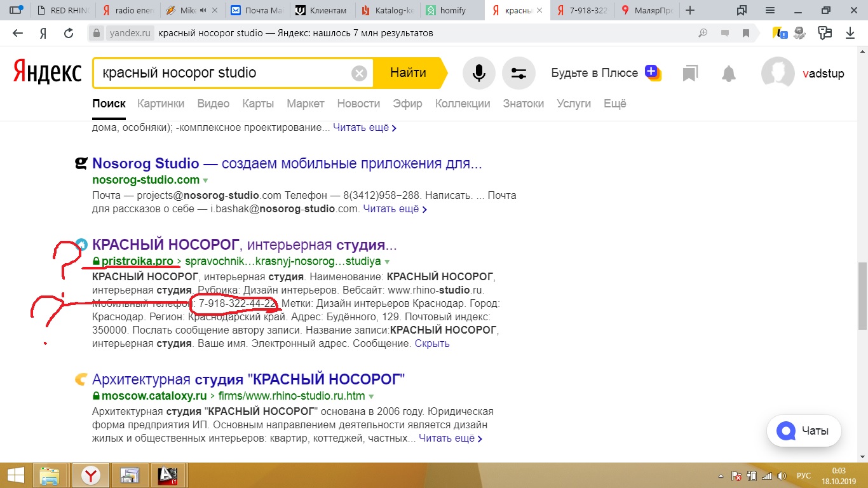This screenshot has height=488, width=868.
Task: Open the Картинки search category
Action: pyautogui.click(x=161, y=104)
